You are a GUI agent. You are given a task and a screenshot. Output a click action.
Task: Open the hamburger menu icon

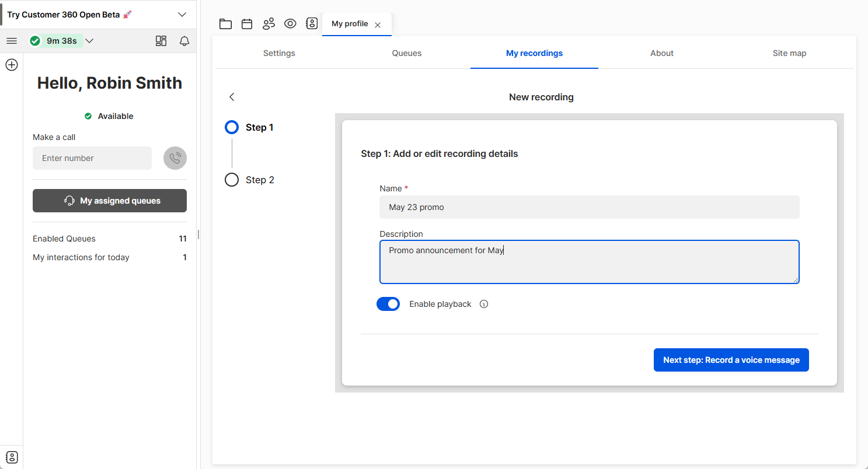[x=12, y=41]
